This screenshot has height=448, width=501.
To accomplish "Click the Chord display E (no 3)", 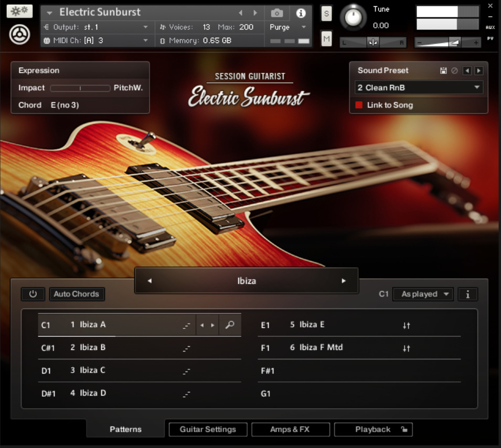I will click(65, 105).
